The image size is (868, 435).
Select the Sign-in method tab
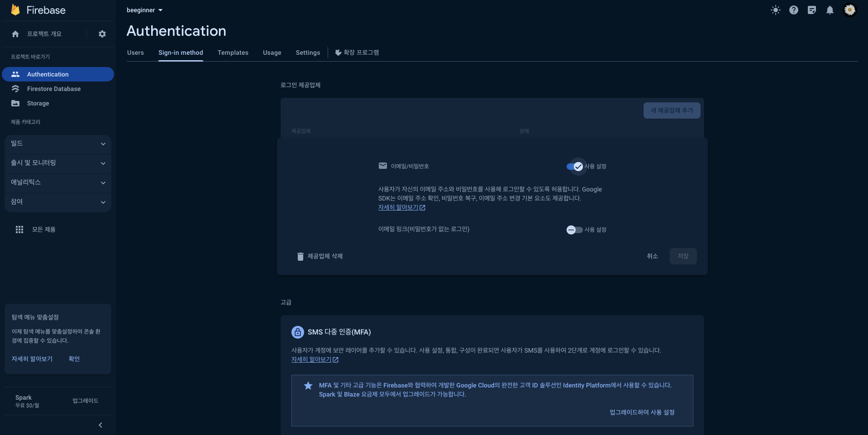click(181, 53)
